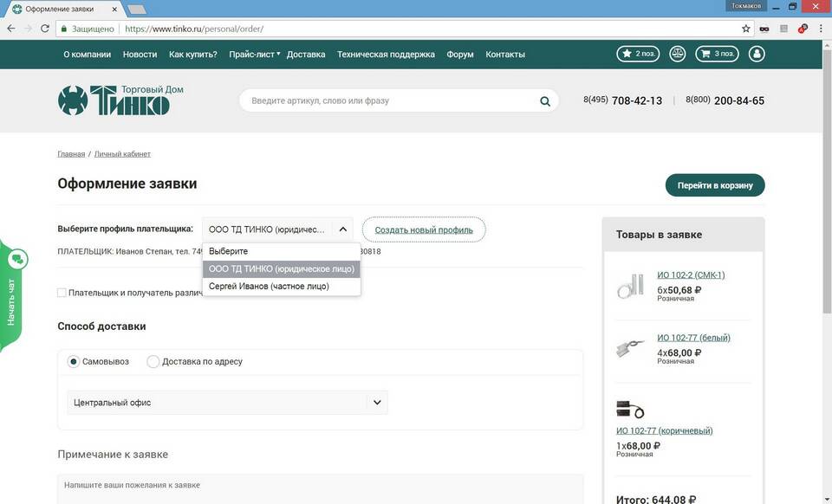832x504 pixels.
Task: Open the Доставка menu item
Action: 306,54
